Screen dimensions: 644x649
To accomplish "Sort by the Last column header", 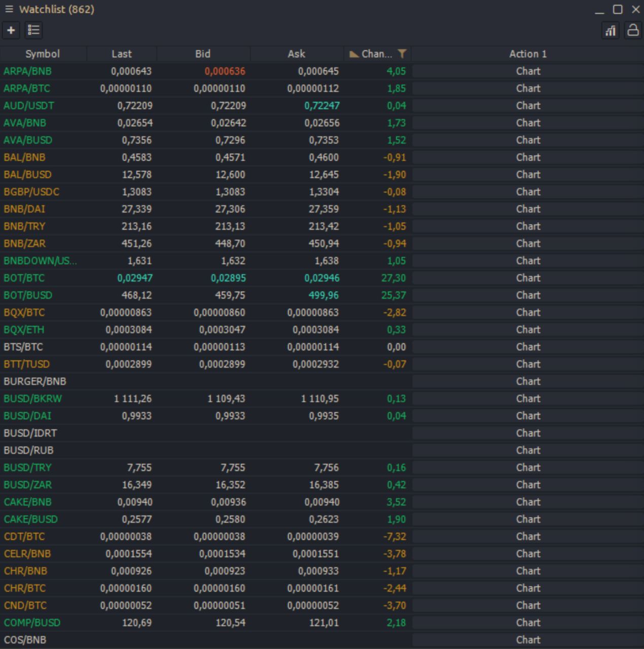I will pos(122,54).
